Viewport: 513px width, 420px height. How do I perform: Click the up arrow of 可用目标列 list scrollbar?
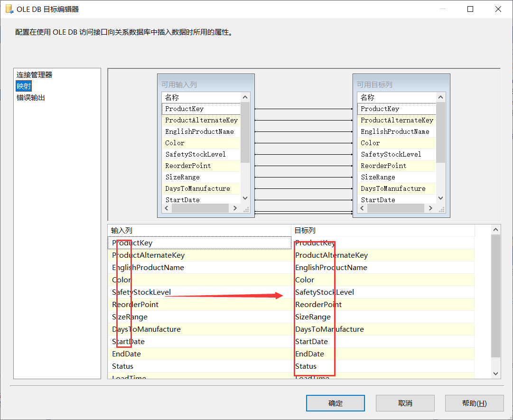coord(441,97)
